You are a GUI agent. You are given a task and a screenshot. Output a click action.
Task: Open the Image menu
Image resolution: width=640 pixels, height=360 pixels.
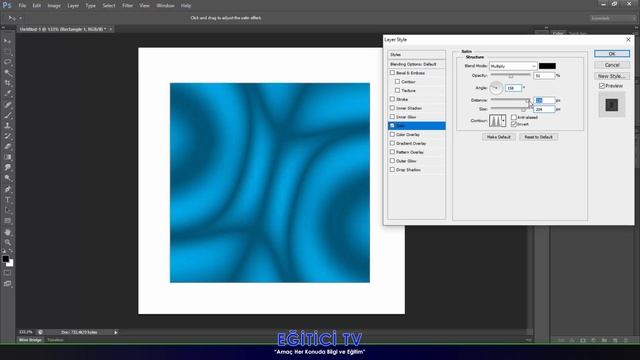coord(54,6)
